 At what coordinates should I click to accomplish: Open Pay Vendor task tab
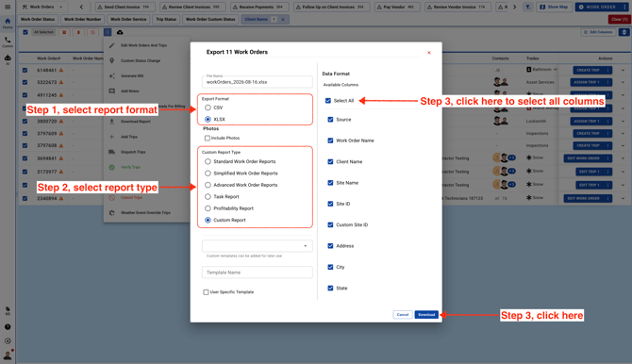[x=397, y=7]
